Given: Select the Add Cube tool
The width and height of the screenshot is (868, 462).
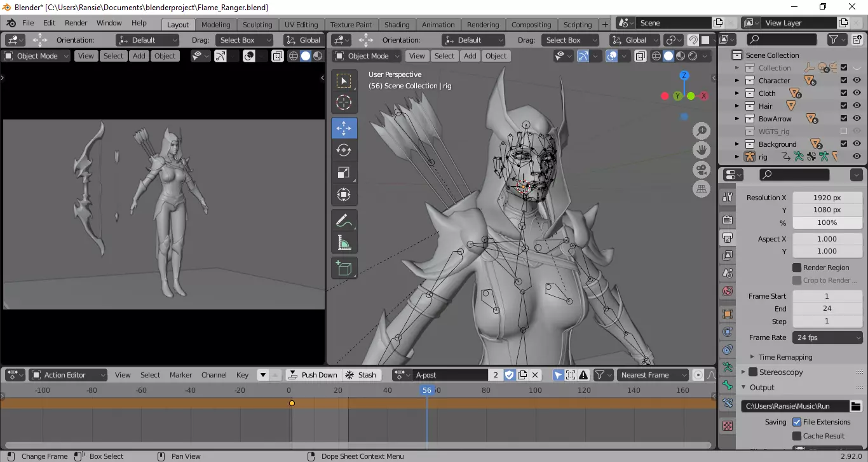Looking at the screenshot, I should 344,268.
